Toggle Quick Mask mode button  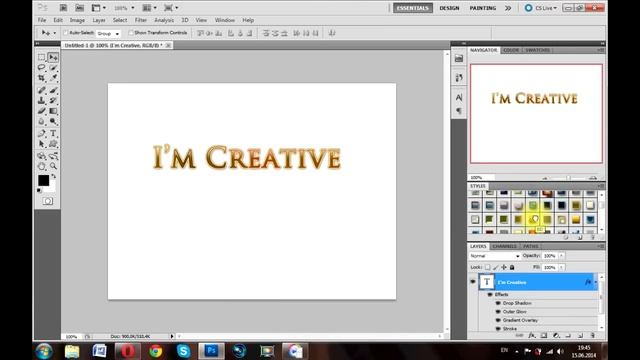pos(48,201)
